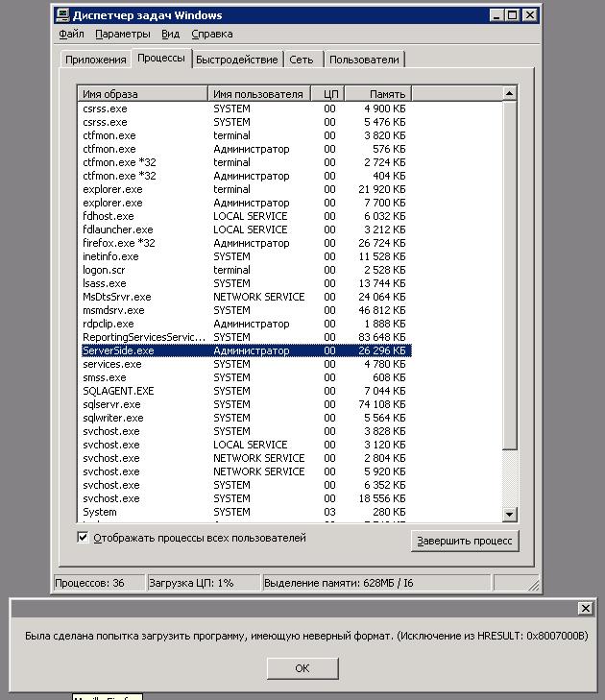Select the logon.scr process row
This screenshot has width=605, height=700.
point(246,270)
